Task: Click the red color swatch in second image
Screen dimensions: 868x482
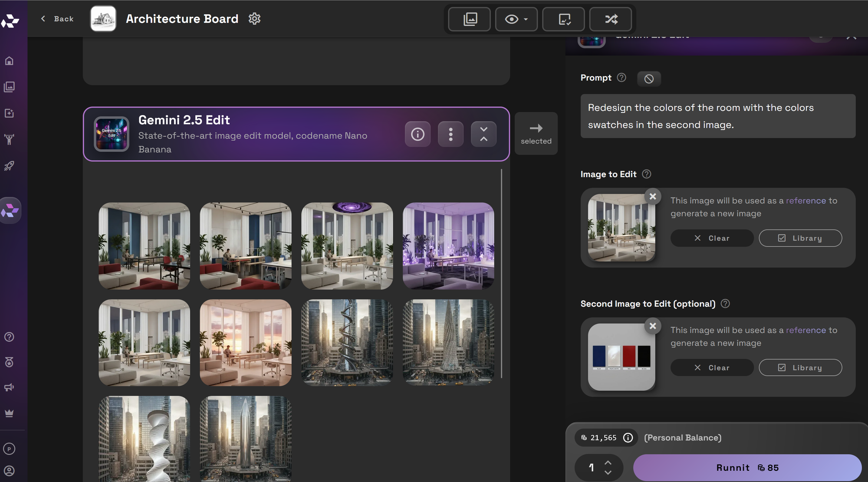Action: [629, 356]
